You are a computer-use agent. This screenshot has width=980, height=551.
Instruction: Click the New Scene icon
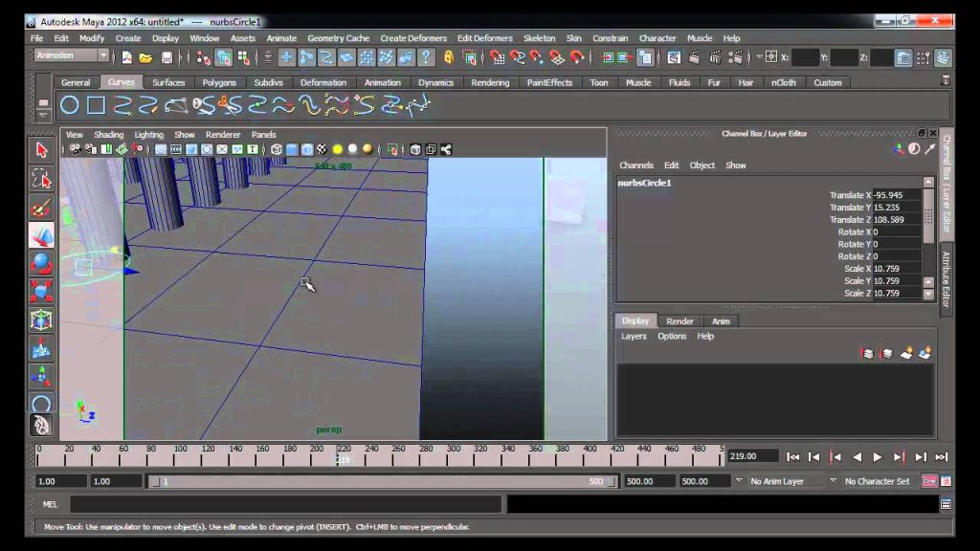point(127,57)
